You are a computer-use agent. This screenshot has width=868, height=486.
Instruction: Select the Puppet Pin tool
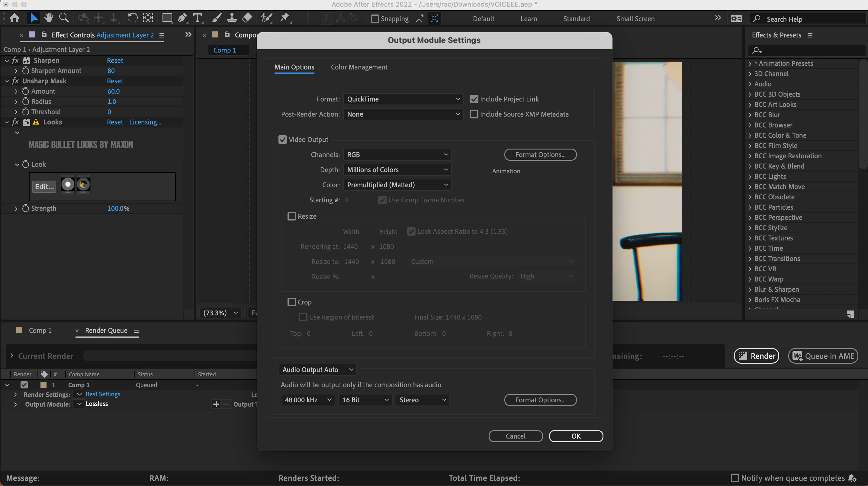pos(285,18)
